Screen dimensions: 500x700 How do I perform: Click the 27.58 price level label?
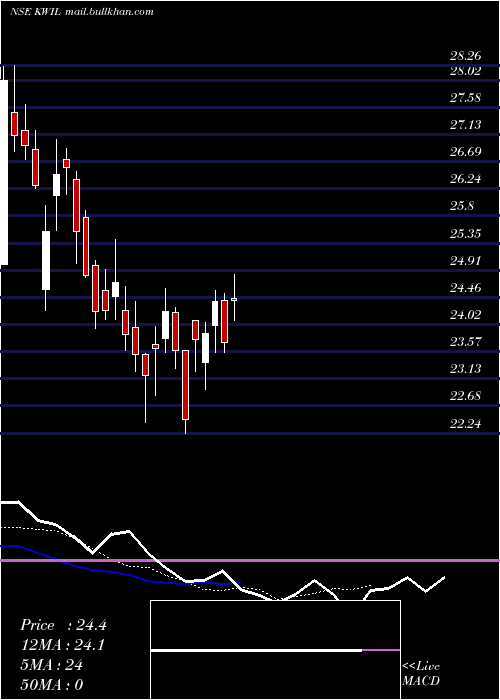[465, 97]
